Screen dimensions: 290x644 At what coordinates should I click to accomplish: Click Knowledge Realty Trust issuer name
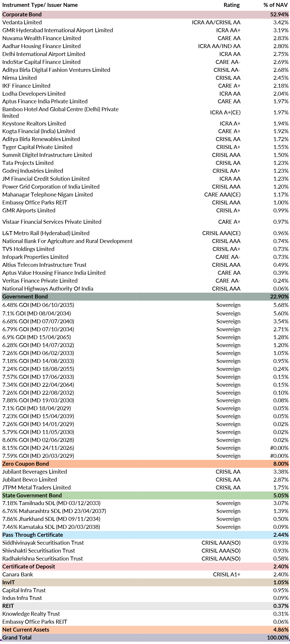(x=31, y=614)
